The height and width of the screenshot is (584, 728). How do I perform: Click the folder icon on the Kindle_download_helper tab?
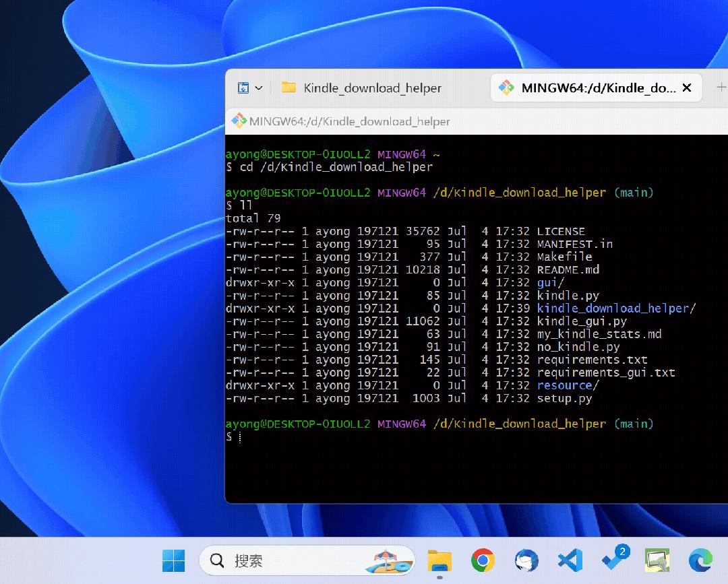[288, 88]
